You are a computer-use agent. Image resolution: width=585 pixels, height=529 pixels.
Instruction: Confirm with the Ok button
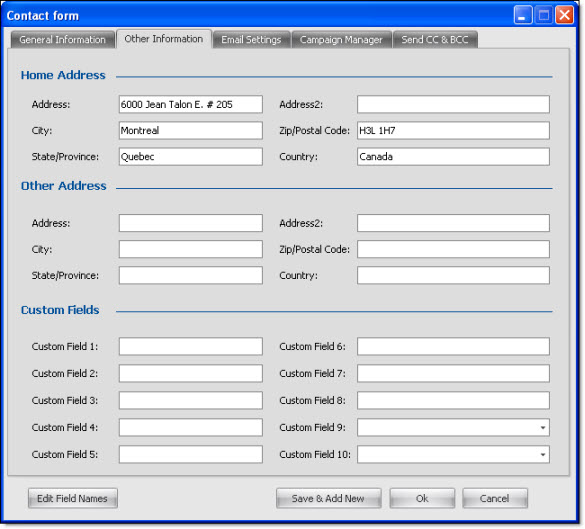[x=422, y=499]
